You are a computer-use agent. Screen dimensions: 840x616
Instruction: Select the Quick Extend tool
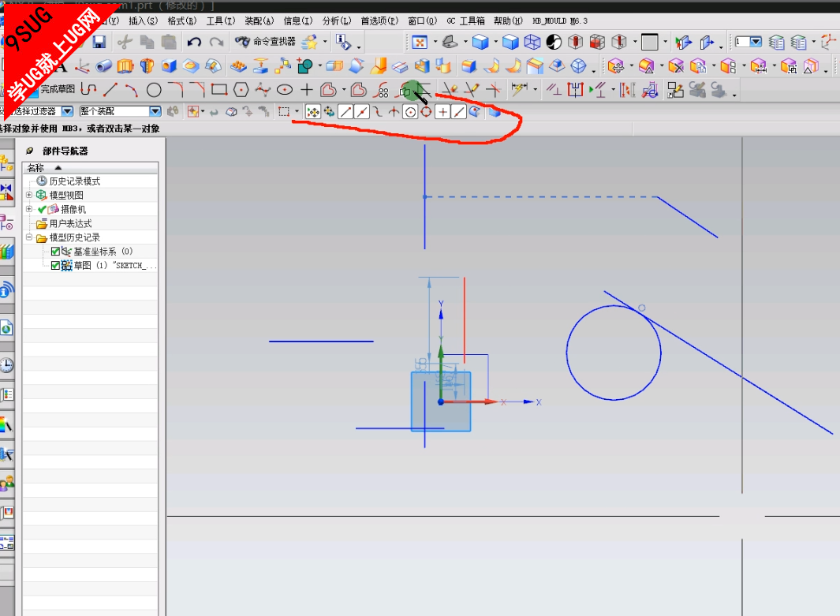coord(472,89)
